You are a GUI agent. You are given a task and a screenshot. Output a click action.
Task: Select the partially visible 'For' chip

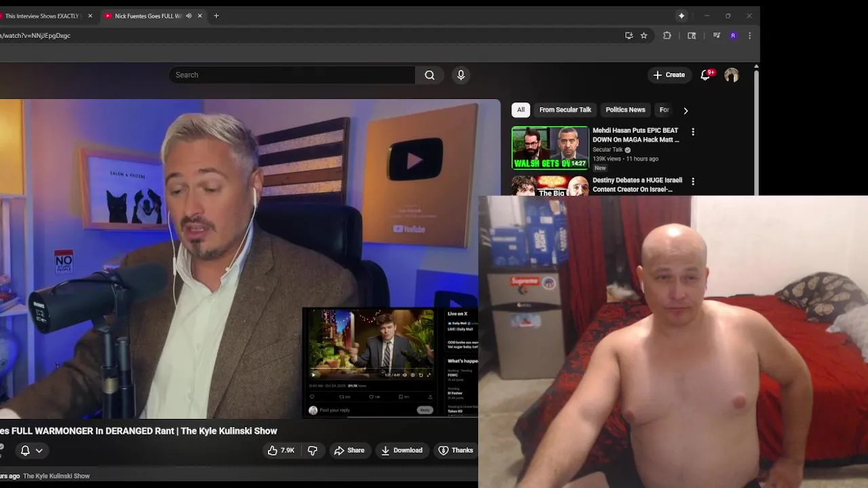tap(664, 110)
